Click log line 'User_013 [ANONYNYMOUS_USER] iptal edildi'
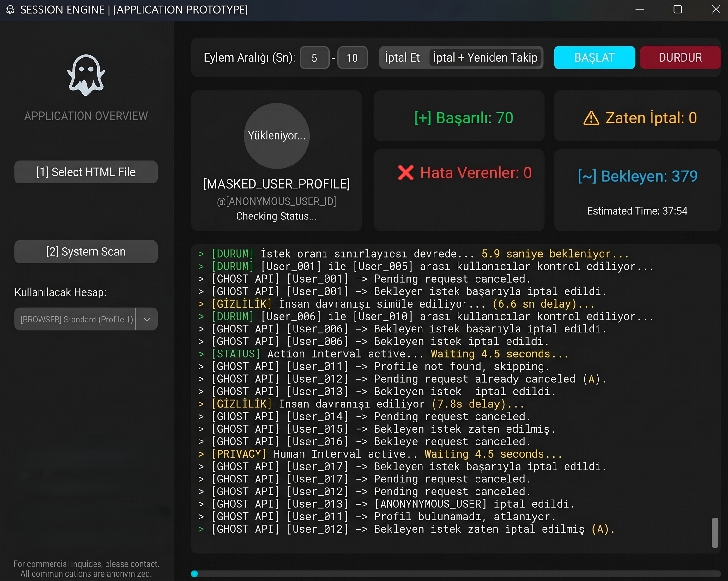Image resolution: width=728 pixels, height=581 pixels. tap(387, 504)
